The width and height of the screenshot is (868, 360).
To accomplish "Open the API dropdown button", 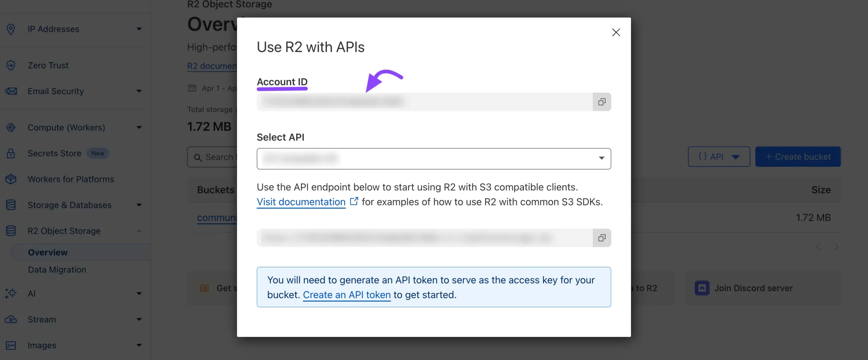I will (x=719, y=157).
